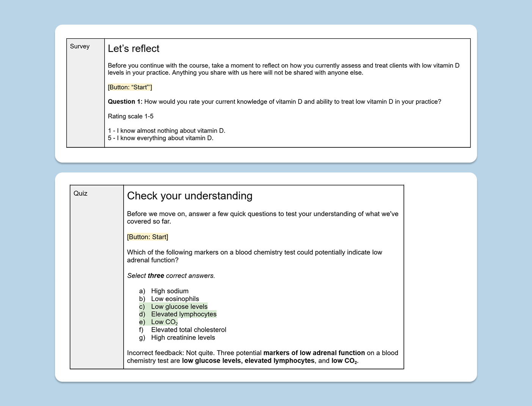Click the Start button placeholder in Survey
Image resolution: width=532 pixels, height=406 pixels.
[x=130, y=87]
